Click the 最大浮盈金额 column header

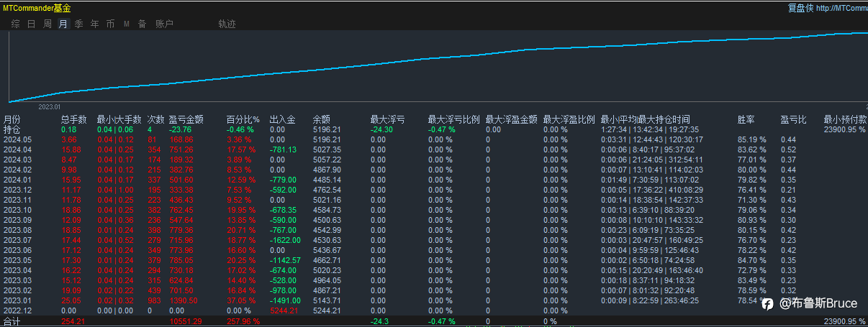point(511,119)
